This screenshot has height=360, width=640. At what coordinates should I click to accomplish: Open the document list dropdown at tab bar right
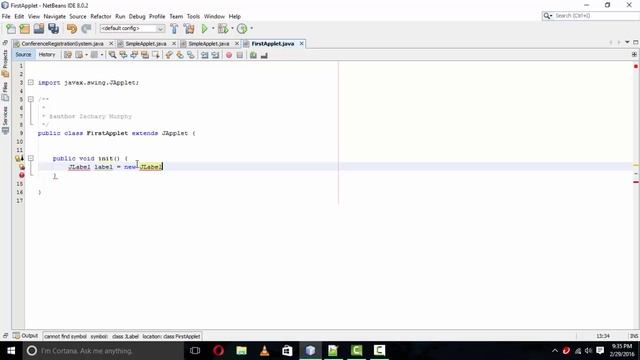pyautogui.click(x=627, y=42)
